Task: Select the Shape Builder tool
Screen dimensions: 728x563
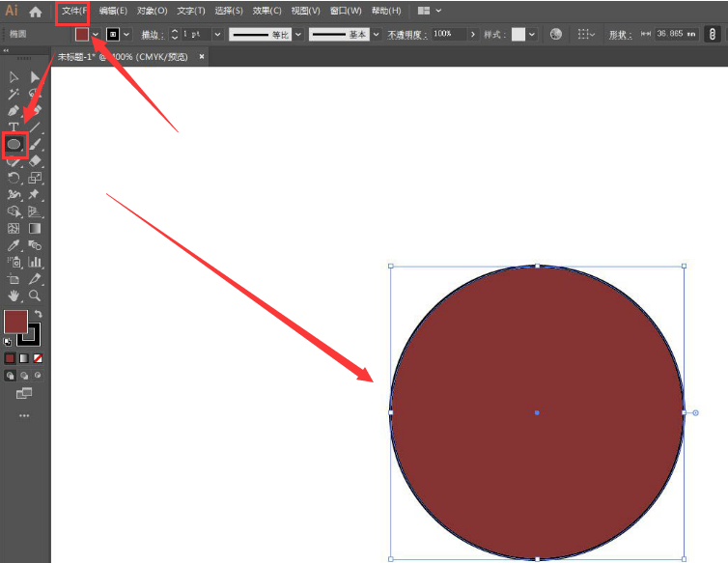Action: (14, 211)
